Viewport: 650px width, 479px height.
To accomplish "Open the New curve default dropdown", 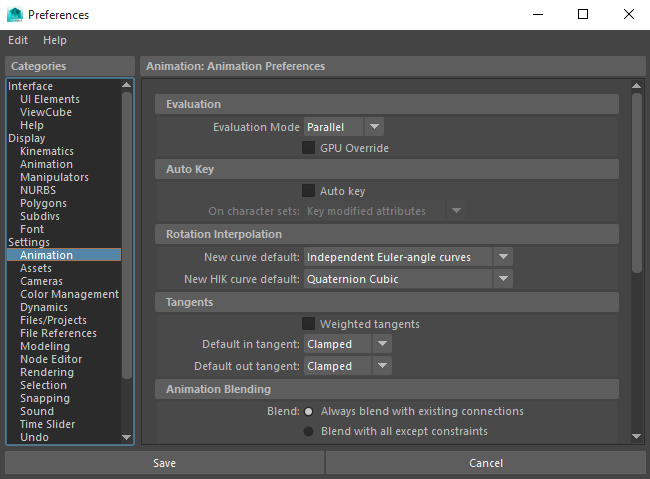I will click(x=408, y=257).
